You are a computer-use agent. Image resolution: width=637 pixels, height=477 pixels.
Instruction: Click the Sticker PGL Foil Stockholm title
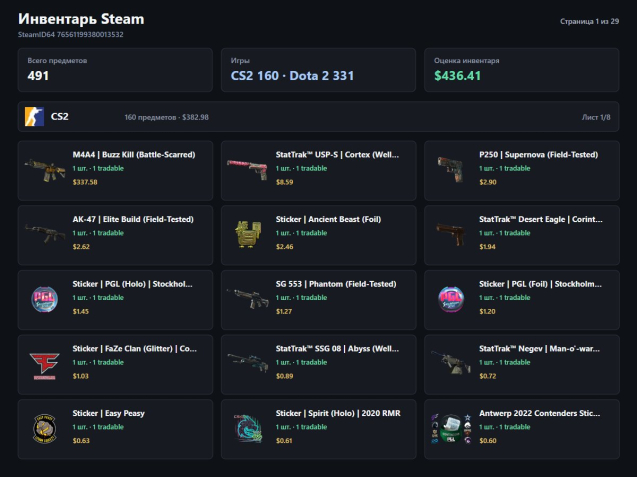tap(540, 284)
